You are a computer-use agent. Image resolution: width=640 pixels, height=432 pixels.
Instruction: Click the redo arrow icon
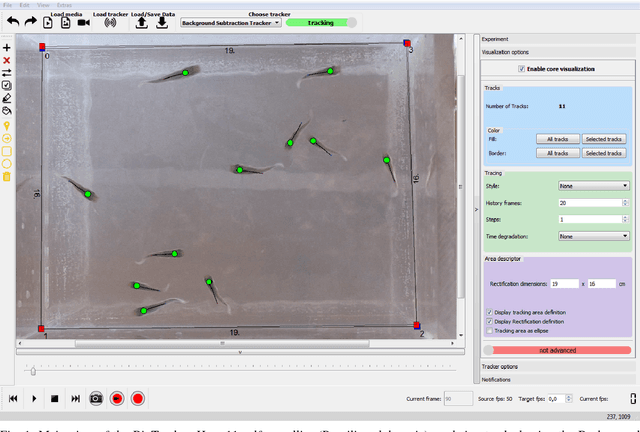tap(31, 22)
